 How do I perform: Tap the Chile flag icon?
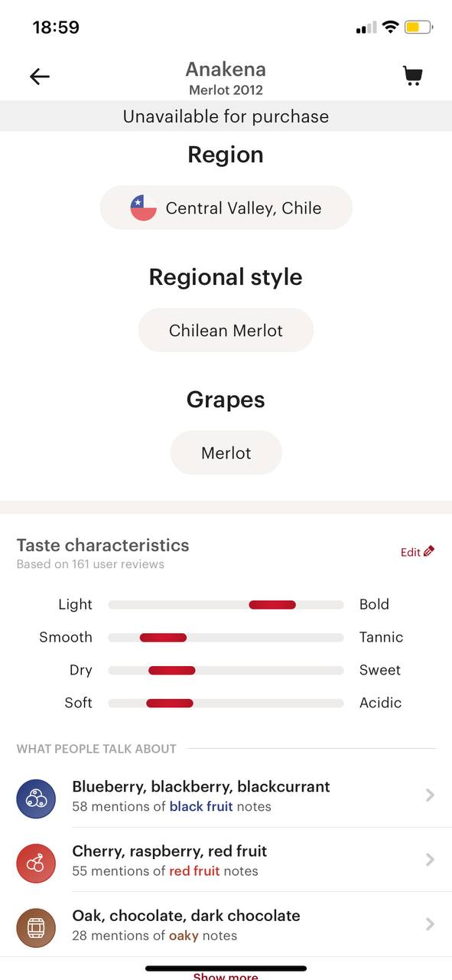[x=144, y=207]
